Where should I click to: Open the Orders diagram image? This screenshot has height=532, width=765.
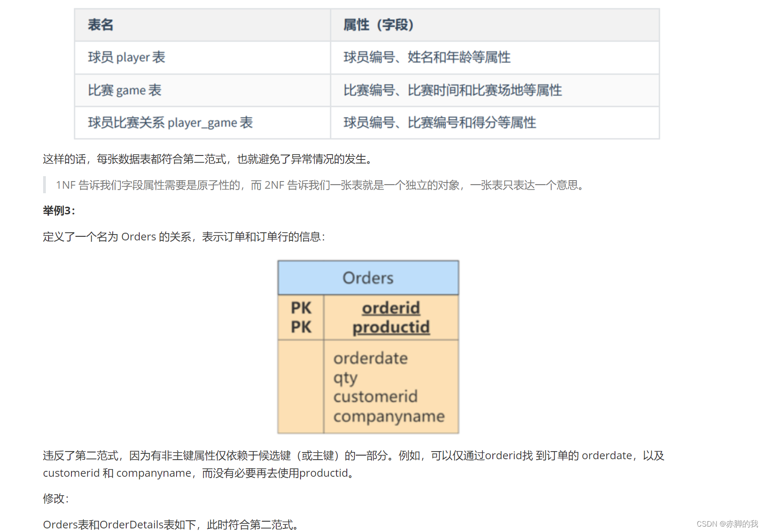[368, 346]
